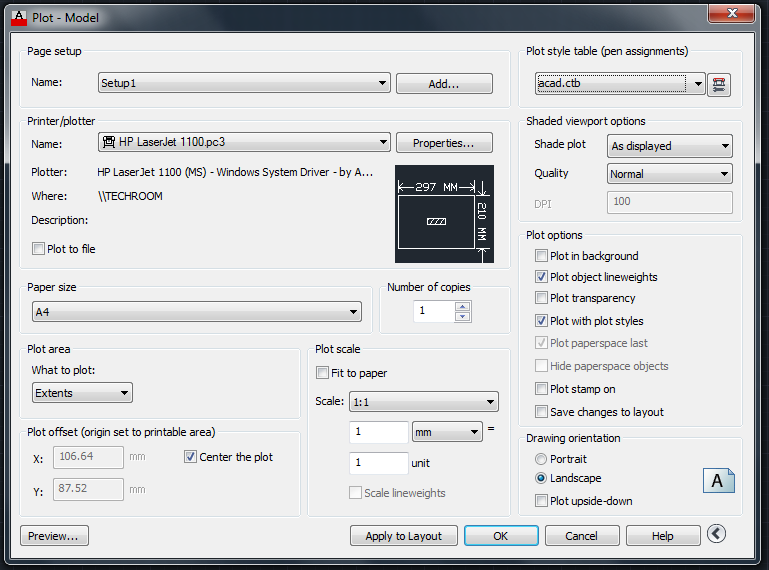769x570 pixels.
Task: Click the Hide paperspace objects checkbox
Action: (541, 365)
